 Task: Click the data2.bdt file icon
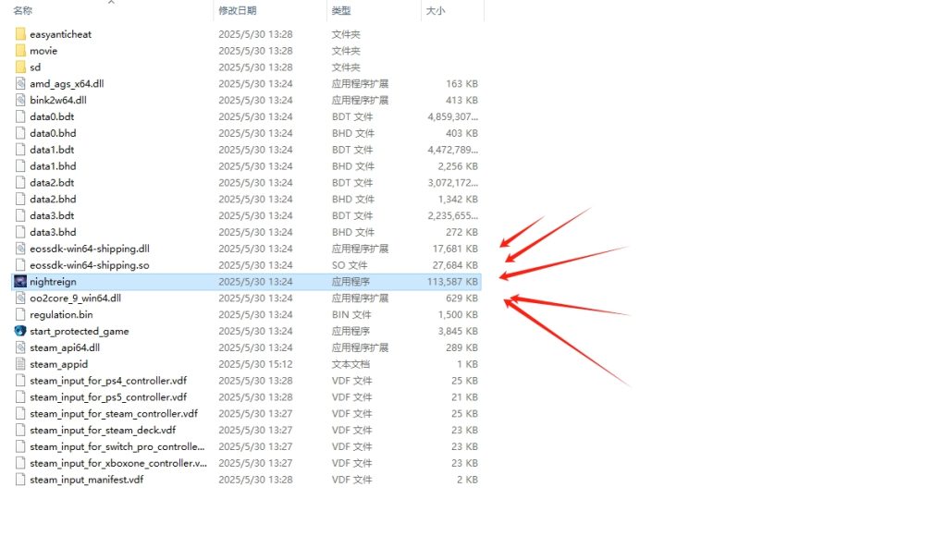(20, 183)
